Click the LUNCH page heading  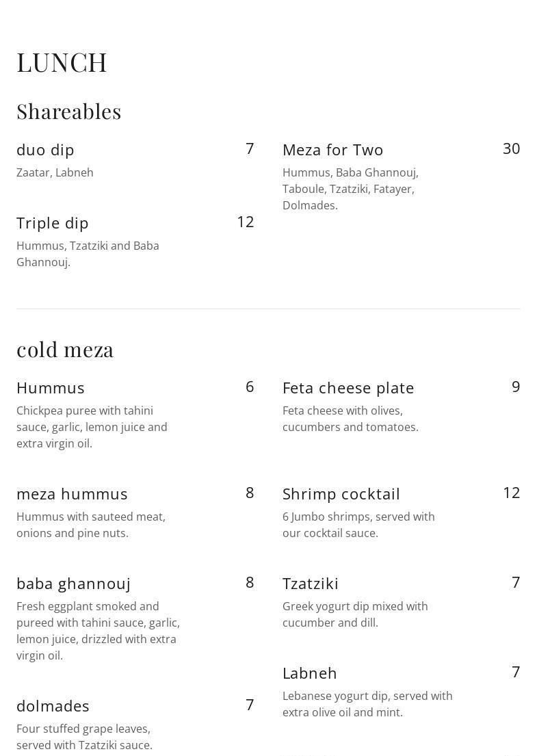[62, 63]
